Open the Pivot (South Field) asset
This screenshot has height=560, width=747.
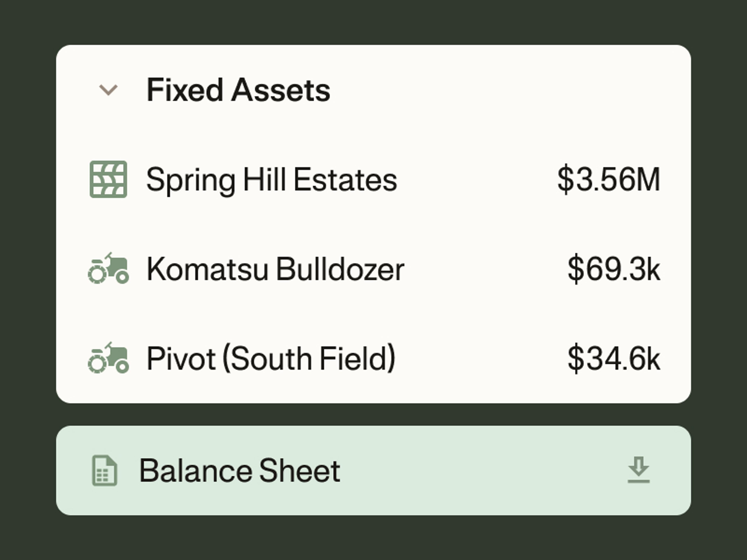click(271, 359)
